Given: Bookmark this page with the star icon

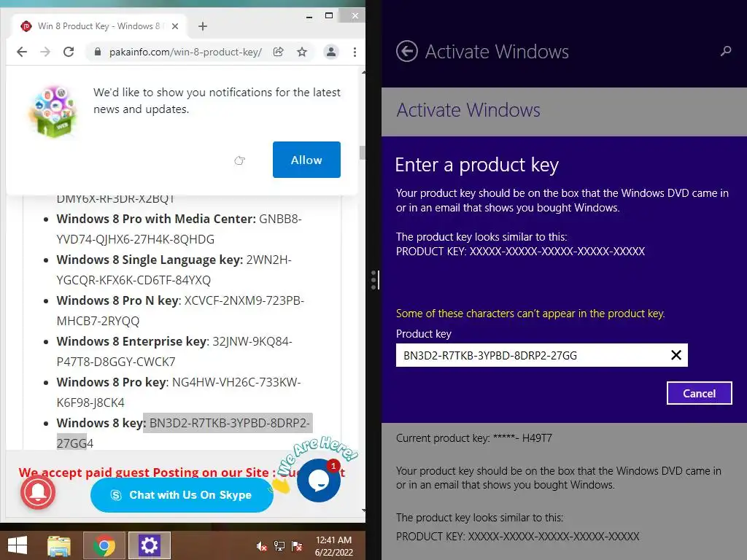Looking at the screenshot, I should pyautogui.click(x=302, y=52).
